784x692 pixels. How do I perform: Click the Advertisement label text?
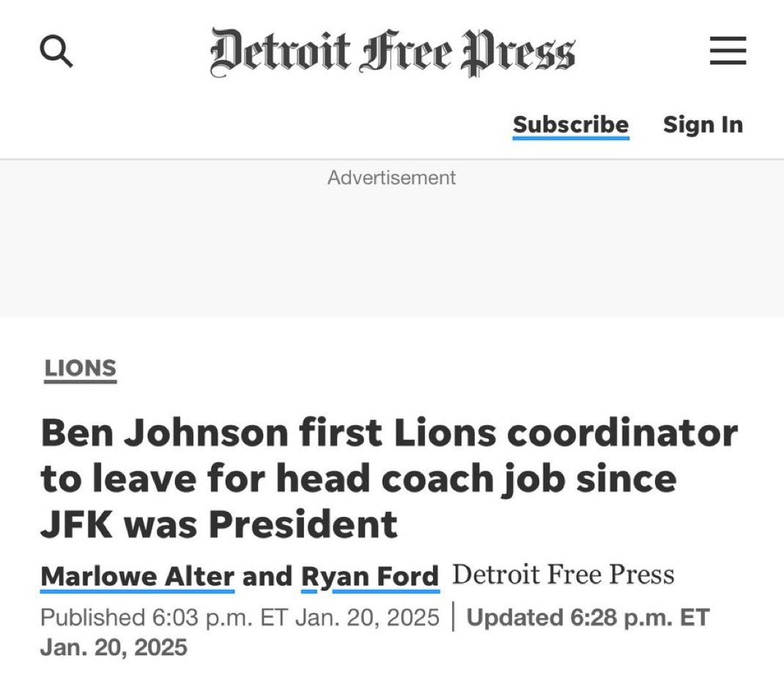tap(391, 177)
